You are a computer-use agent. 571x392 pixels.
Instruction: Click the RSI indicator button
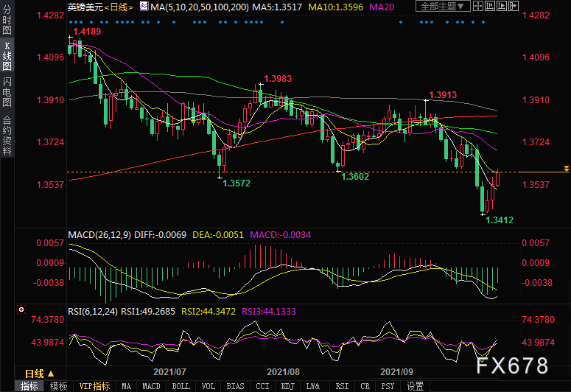[x=342, y=386]
